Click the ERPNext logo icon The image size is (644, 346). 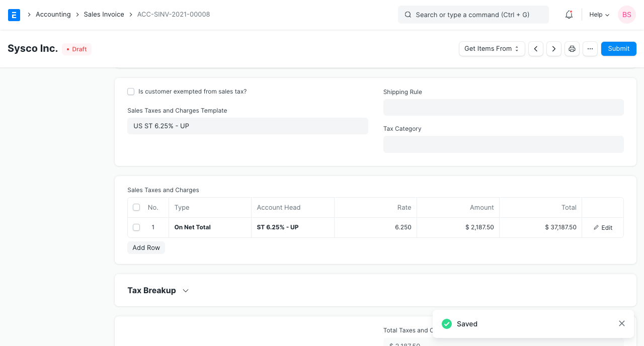[14, 15]
